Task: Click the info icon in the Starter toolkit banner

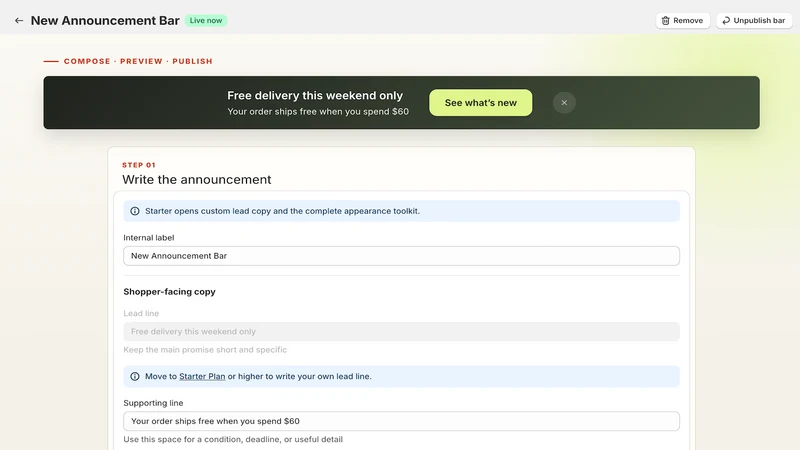Action: point(135,211)
